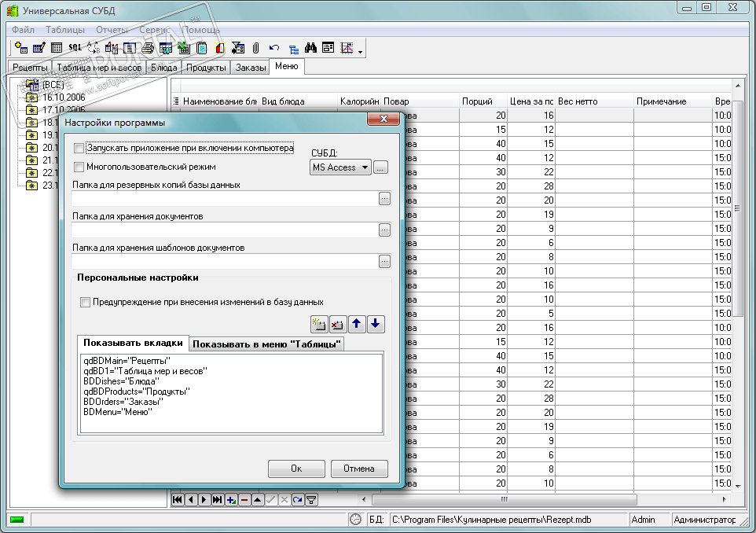Click the paperclip attachment icon
Image resolution: width=756 pixels, height=533 pixels.
pyautogui.click(x=255, y=48)
